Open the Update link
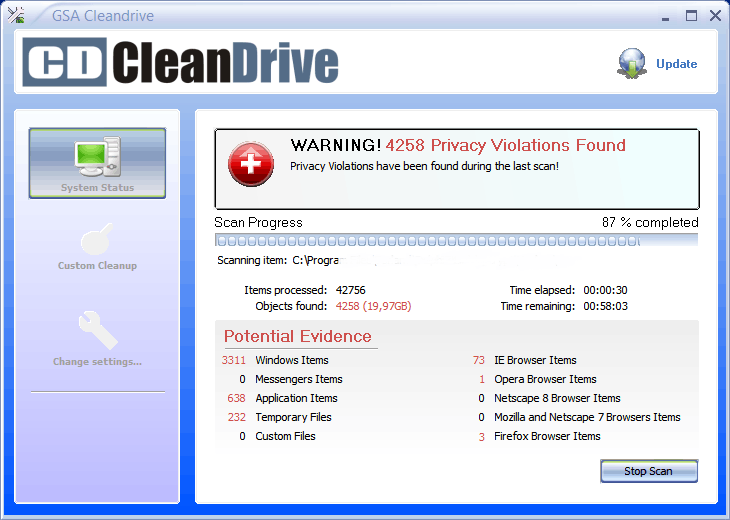This screenshot has width=730, height=520. [x=676, y=64]
